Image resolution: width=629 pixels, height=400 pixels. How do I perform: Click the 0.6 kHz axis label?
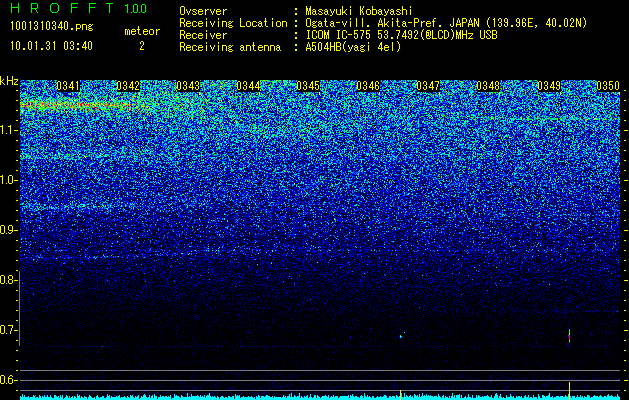pos(9,380)
